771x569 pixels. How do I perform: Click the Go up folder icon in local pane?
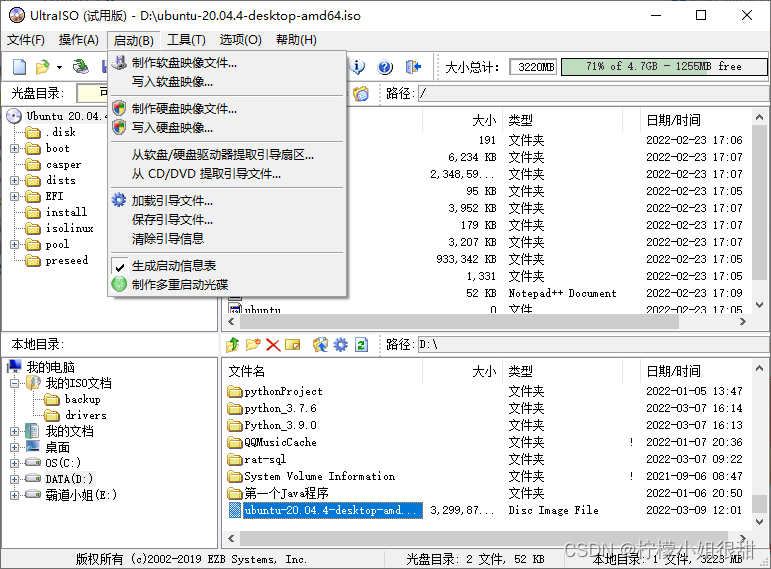click(233, 345)
